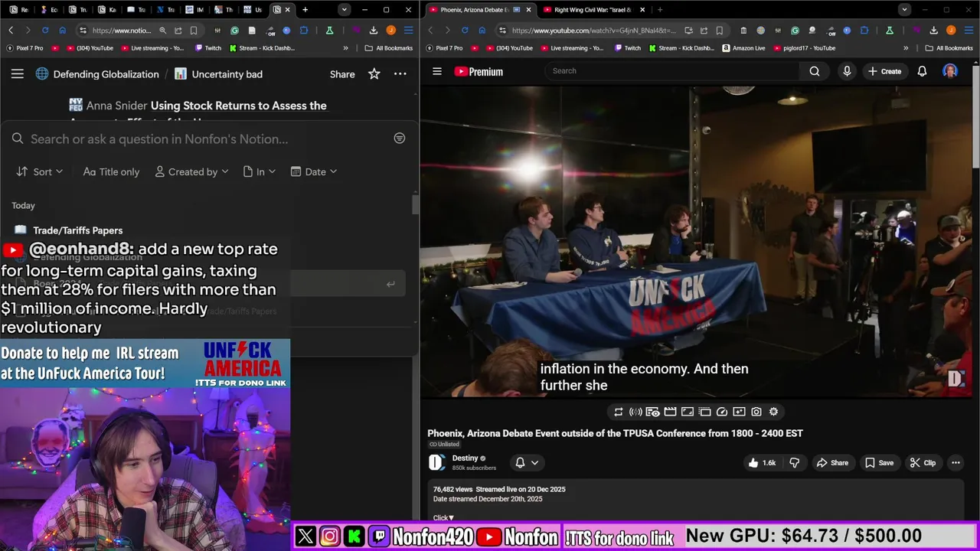Open the Sort dropdown in Notion search

pos(40,171)
